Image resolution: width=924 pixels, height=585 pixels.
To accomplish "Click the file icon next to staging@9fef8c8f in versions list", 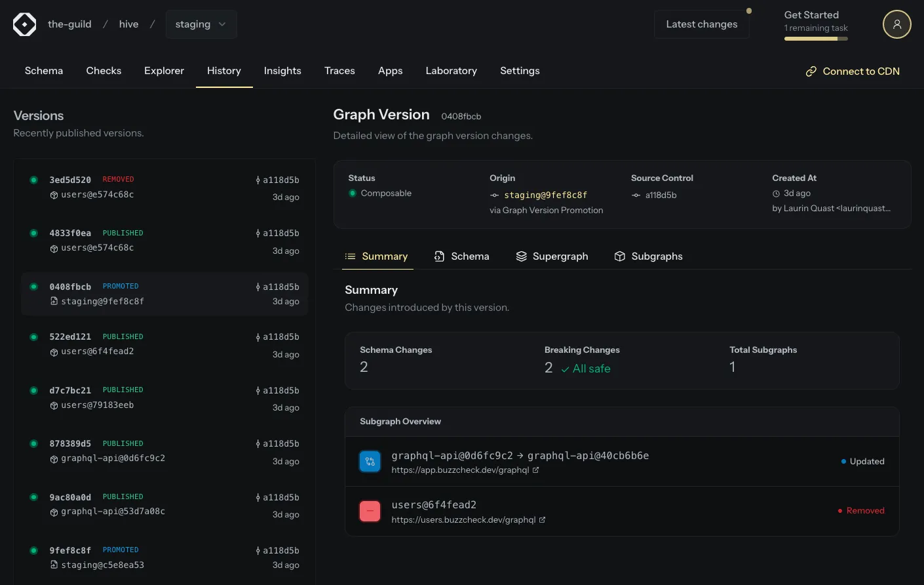I will (x=54, y=302).
